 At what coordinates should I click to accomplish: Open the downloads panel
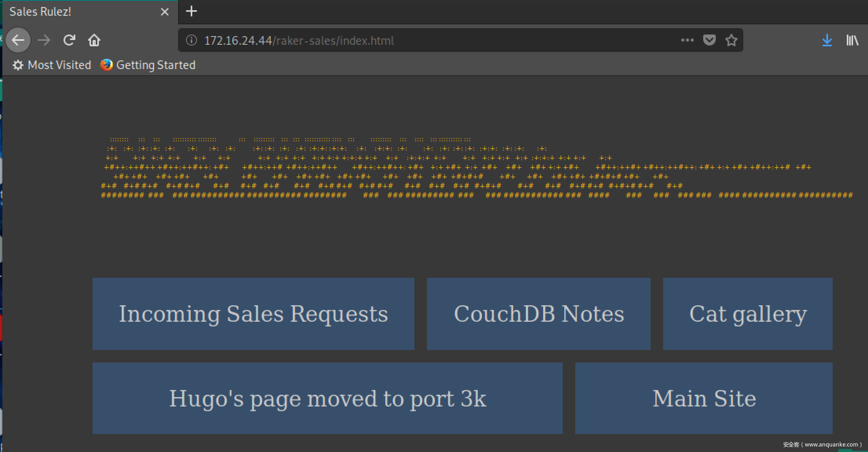click(x=827, y=40)
